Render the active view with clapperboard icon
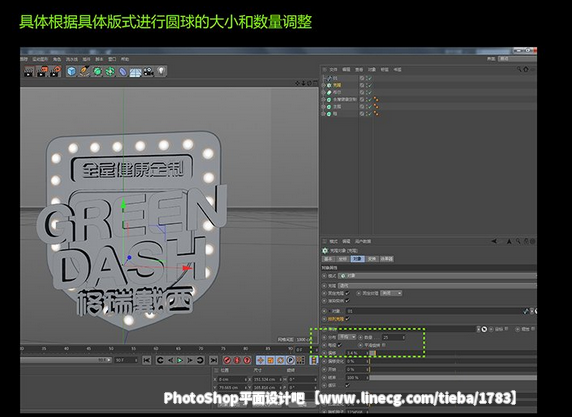This screenshot has width=572, height=417. (x=29, y=71)
